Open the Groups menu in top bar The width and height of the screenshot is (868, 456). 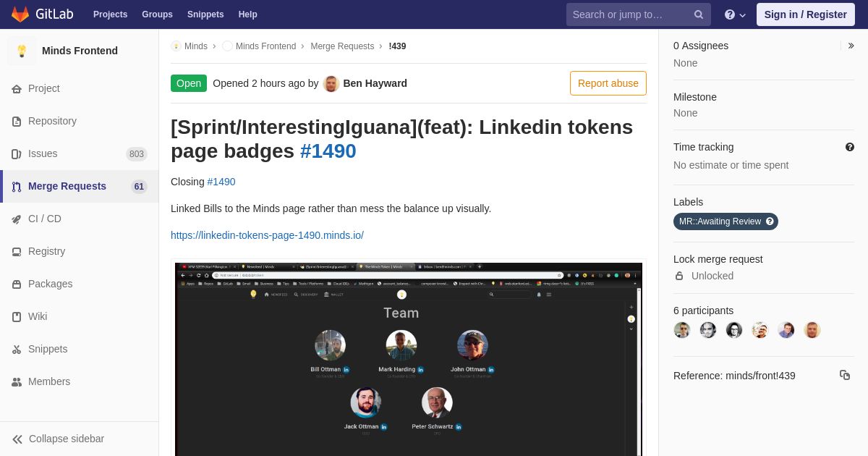pyautogui.click(x=157, y=14)
